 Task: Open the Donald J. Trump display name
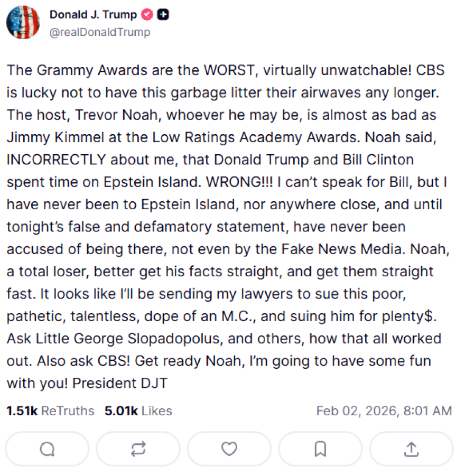tap(93, 15)
